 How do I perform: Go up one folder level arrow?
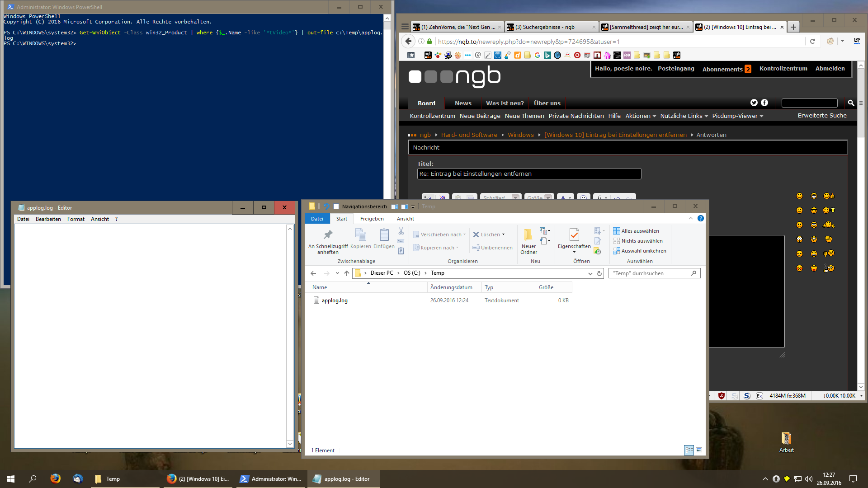[x=347, y=273]
